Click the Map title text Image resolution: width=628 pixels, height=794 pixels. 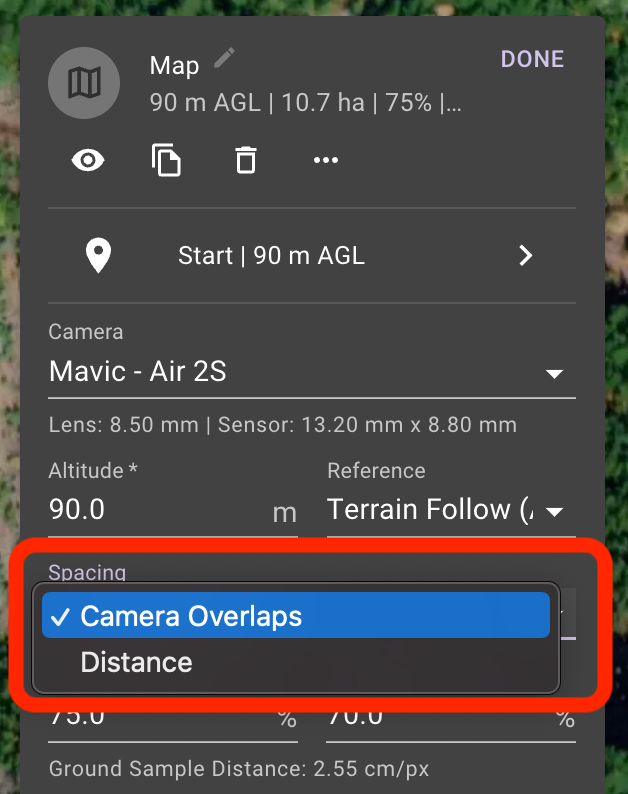174,66
